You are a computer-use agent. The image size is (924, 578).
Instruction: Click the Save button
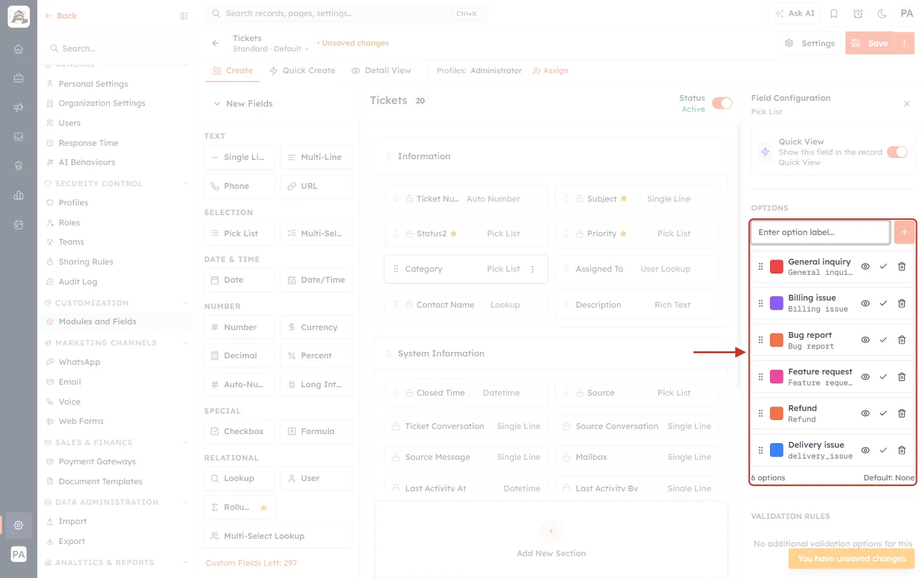click(x=870, y=43)
